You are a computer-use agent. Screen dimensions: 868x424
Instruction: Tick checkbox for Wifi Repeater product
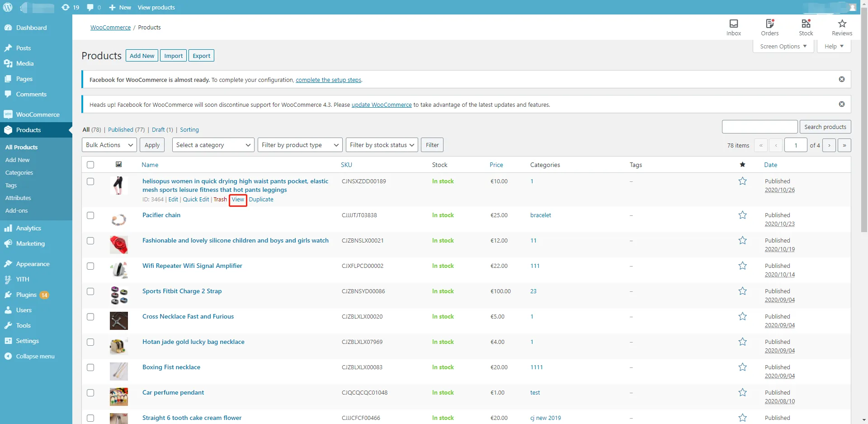90,266
